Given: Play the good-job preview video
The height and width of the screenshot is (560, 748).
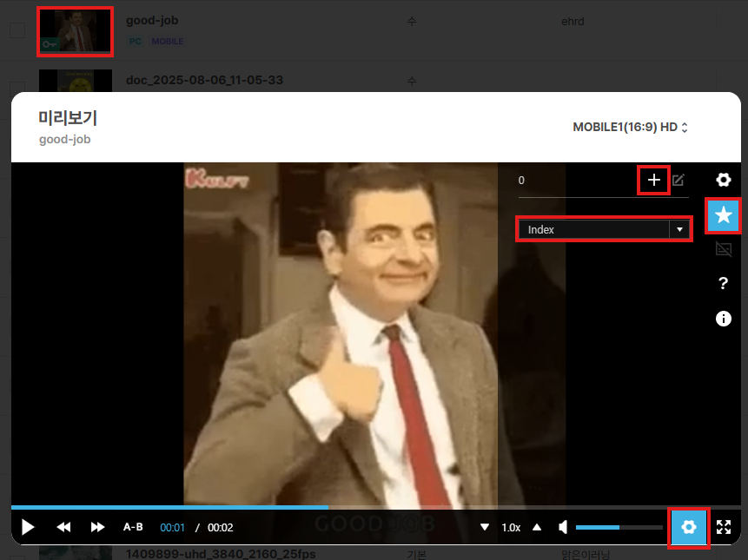Looking at the screenshot, I should click(28, 527).
